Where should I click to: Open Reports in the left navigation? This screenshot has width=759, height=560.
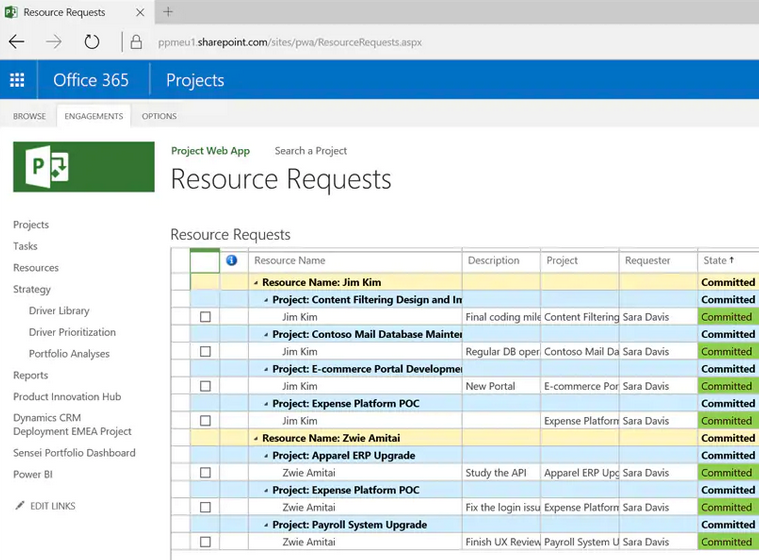(x=30, y=375)
